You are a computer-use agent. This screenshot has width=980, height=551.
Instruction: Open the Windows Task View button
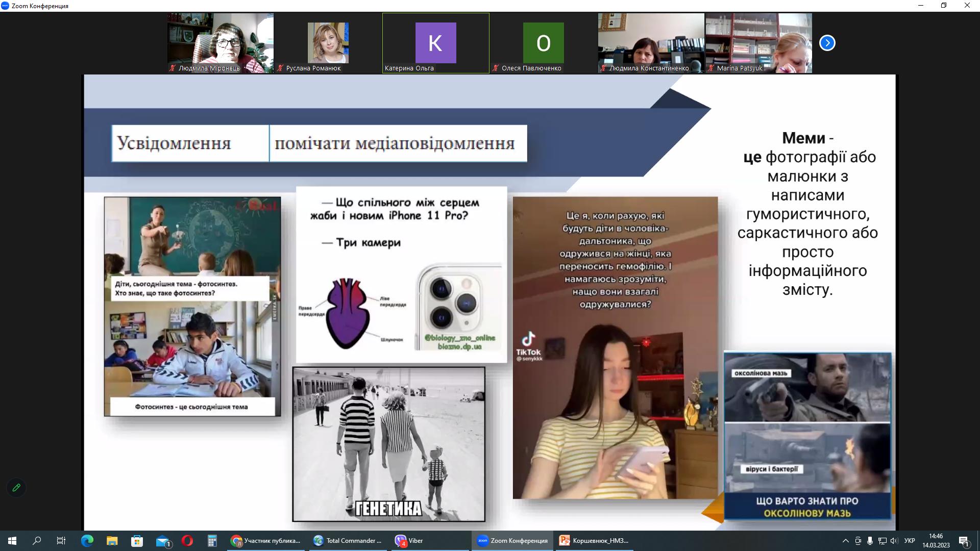click(61, 540)
